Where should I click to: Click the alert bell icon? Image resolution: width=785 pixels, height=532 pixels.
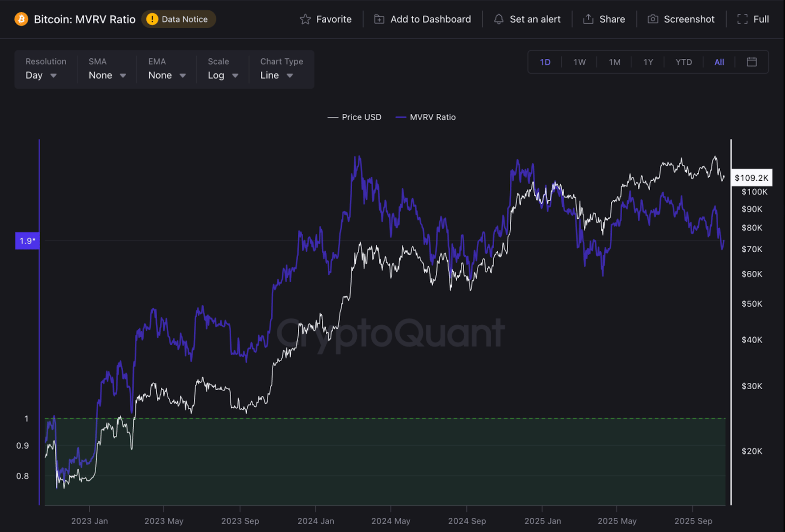(498, 19)
